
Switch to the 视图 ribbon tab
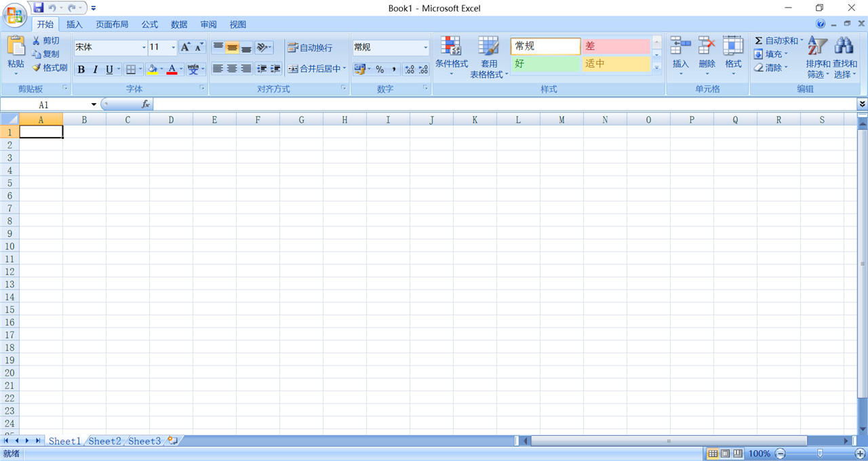pos(238,24)
